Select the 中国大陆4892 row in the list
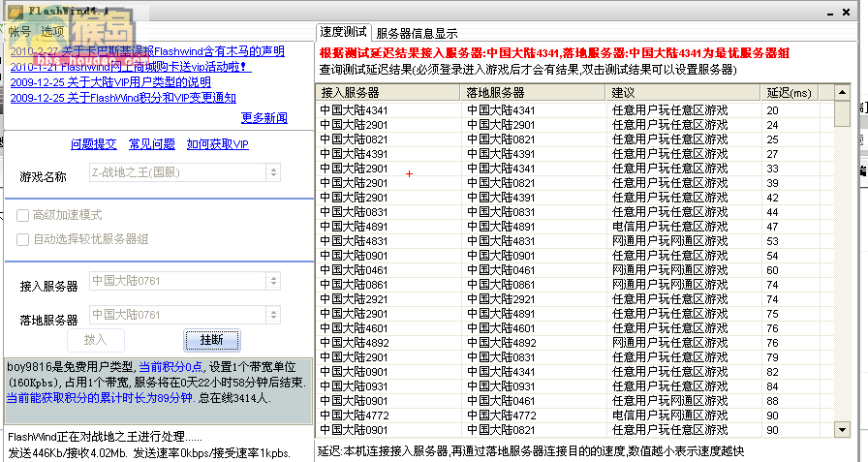The height and width of the screenshot is (462, 868). (x=574, y=343)
